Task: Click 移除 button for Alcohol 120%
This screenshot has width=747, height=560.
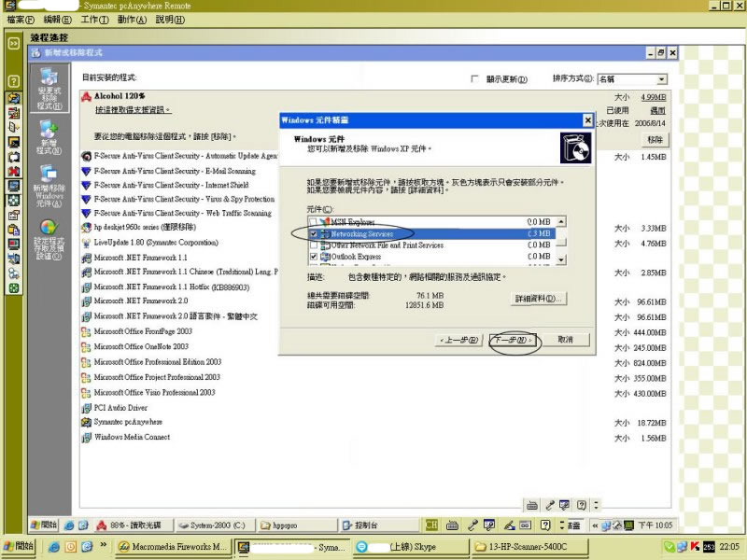Action: (655, 139)
